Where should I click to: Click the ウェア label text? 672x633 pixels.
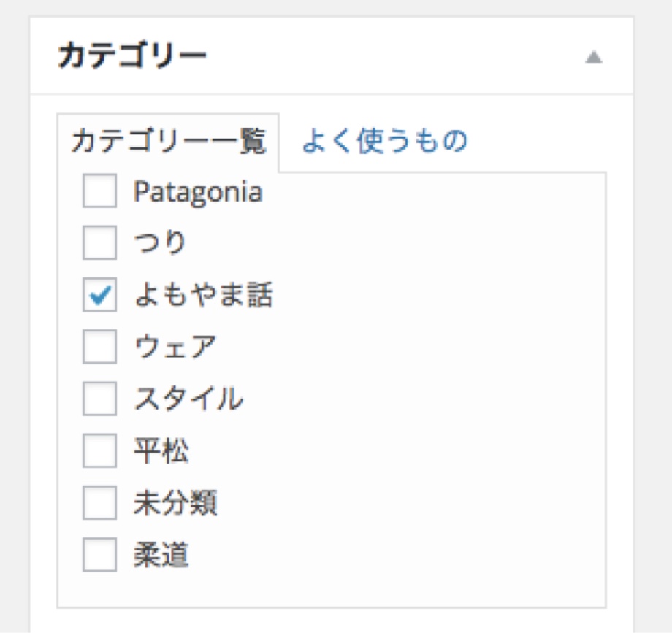(175, 347)
